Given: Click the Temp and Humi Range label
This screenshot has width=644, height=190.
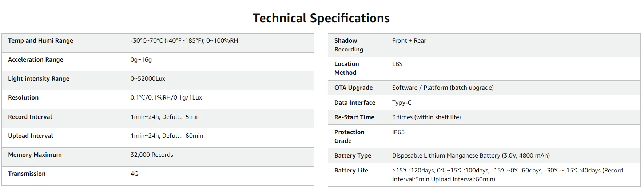Looking at the screenshot, I should (x=40, y=40).
